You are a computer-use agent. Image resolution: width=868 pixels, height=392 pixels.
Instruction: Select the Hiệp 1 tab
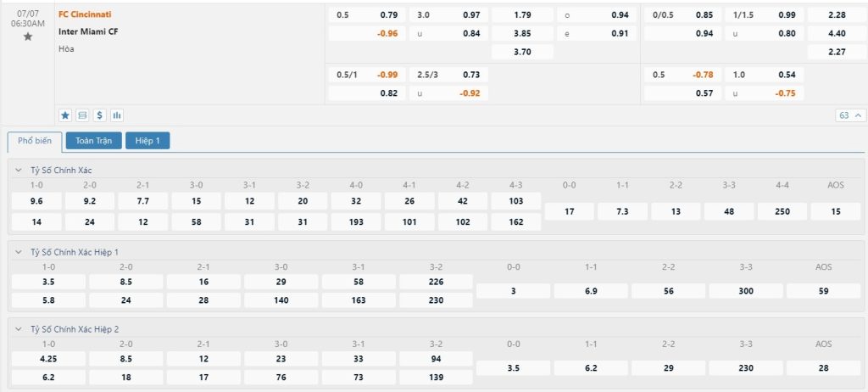(147, 141)
